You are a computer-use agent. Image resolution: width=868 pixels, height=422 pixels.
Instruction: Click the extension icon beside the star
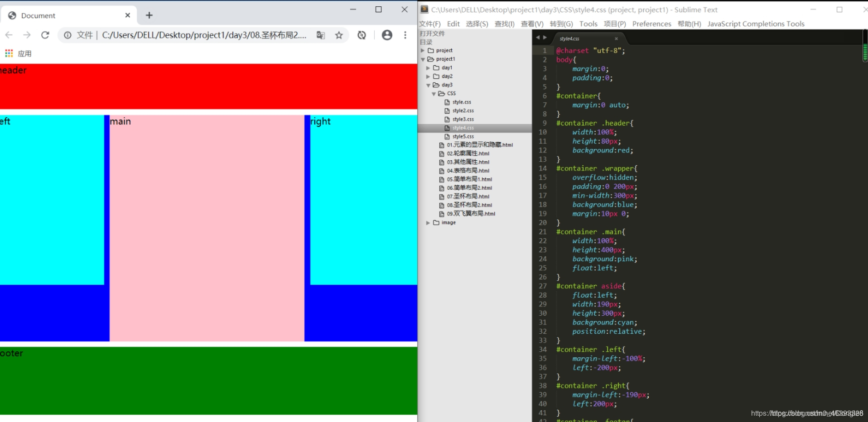tap(362, 35)
